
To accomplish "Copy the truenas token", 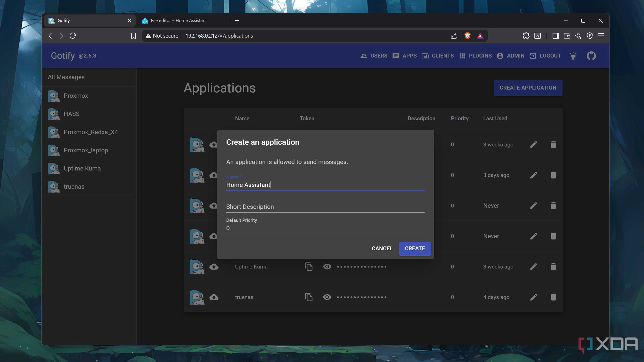I will click(x=309, y=297).
